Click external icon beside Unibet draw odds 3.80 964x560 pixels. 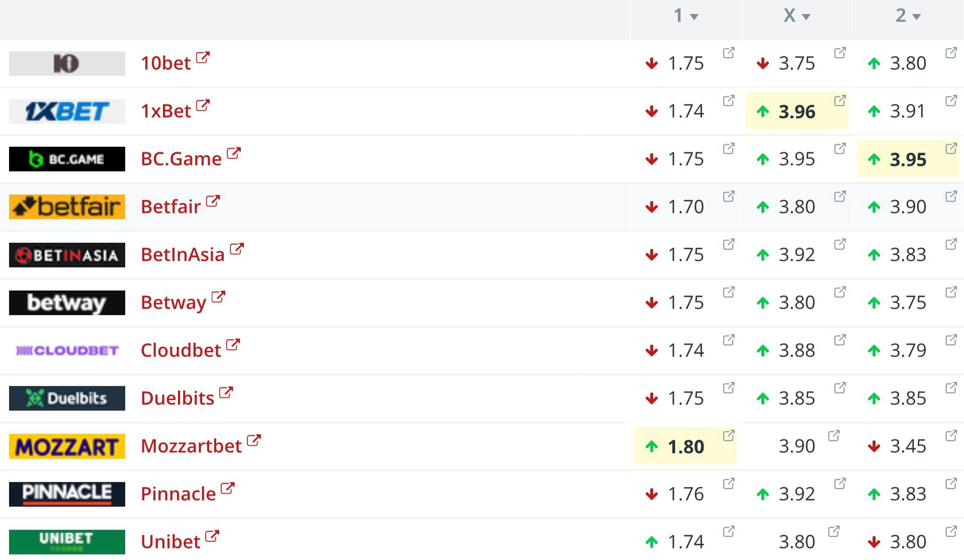(x=834, y=531)
